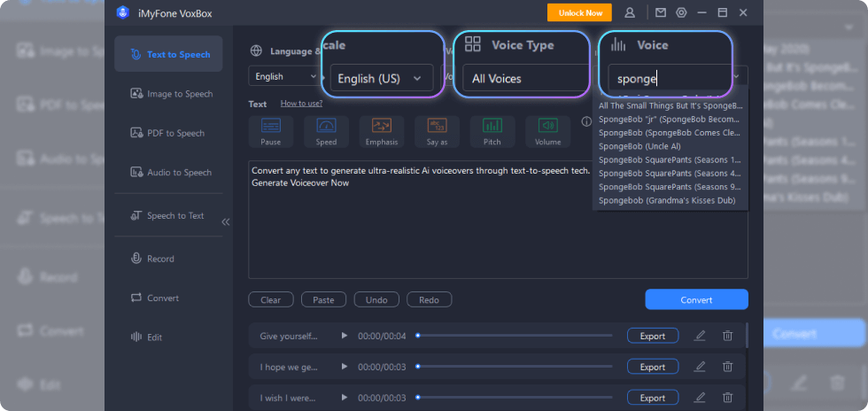Edit the 'I wish I were...' clip
The width and height of the screenshot is (868, 411).
tap(700, 398)
